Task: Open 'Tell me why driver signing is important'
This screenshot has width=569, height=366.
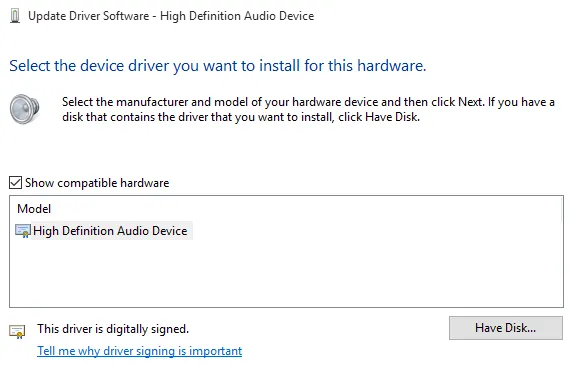Action: tap(139, 351)
